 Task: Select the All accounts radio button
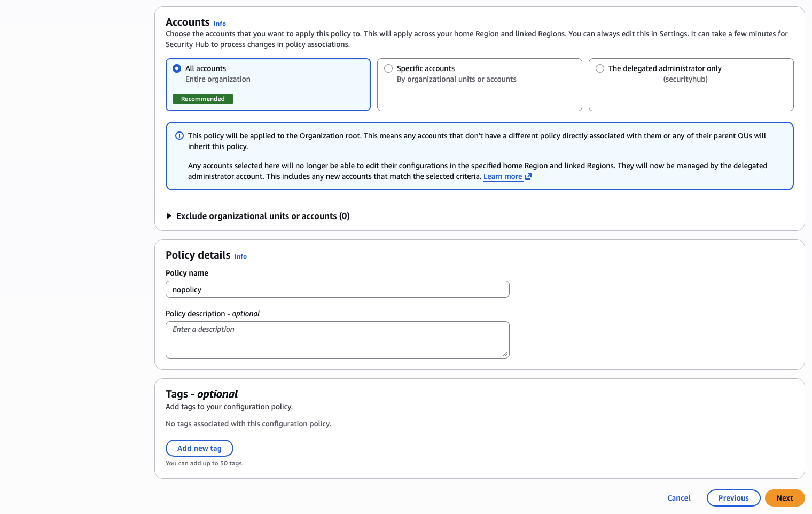pyautogui.click(x=177, y=68)
